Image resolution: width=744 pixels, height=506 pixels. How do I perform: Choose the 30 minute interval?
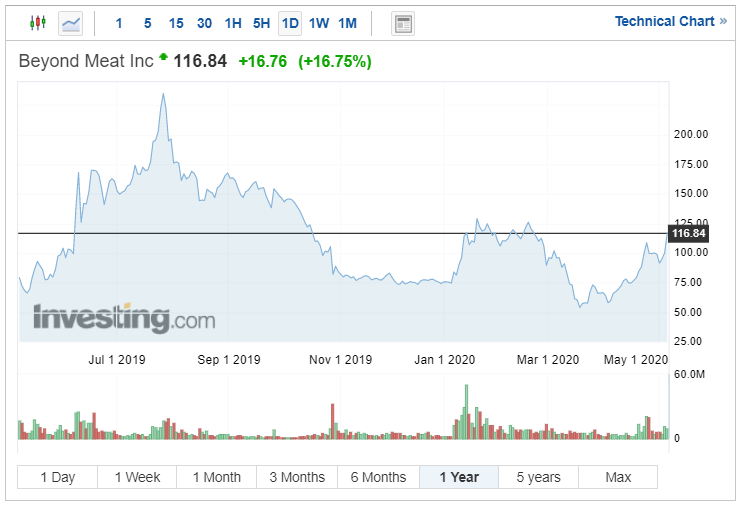coord(205,23)
